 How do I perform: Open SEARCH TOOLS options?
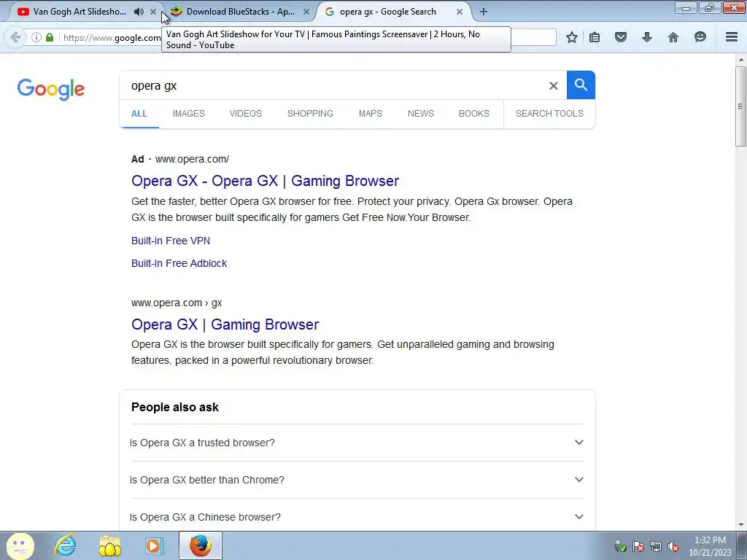click(549, 113)
